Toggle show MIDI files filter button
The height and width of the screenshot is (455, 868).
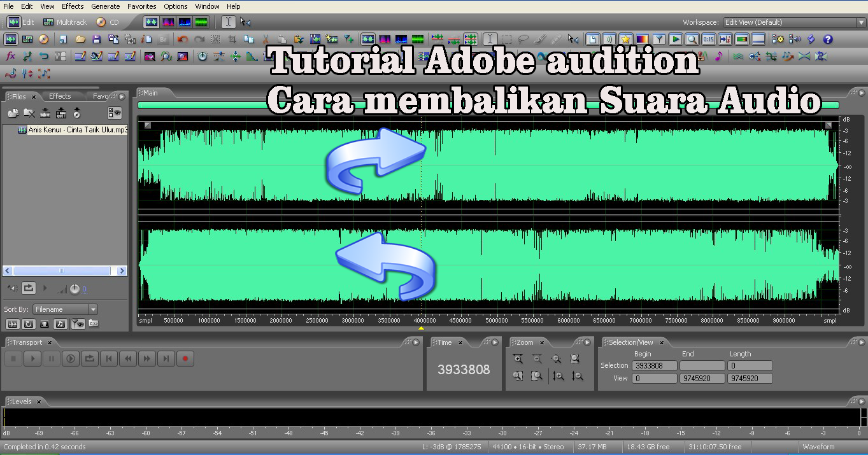(60, 324)
